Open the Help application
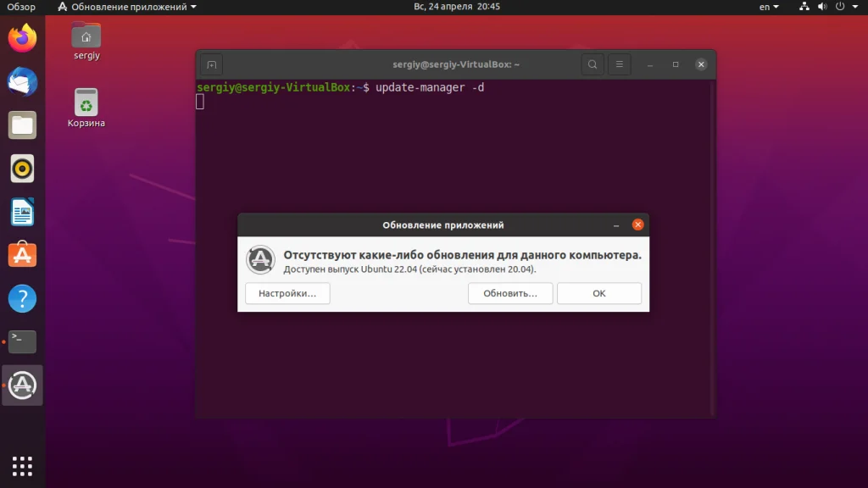This screenshot has height=488, width=868. 21,298
